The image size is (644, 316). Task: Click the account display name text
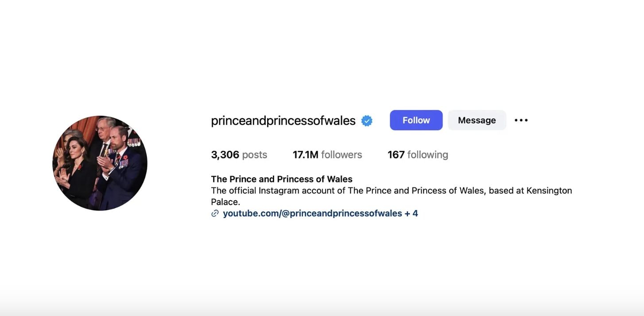click(282, 179)
